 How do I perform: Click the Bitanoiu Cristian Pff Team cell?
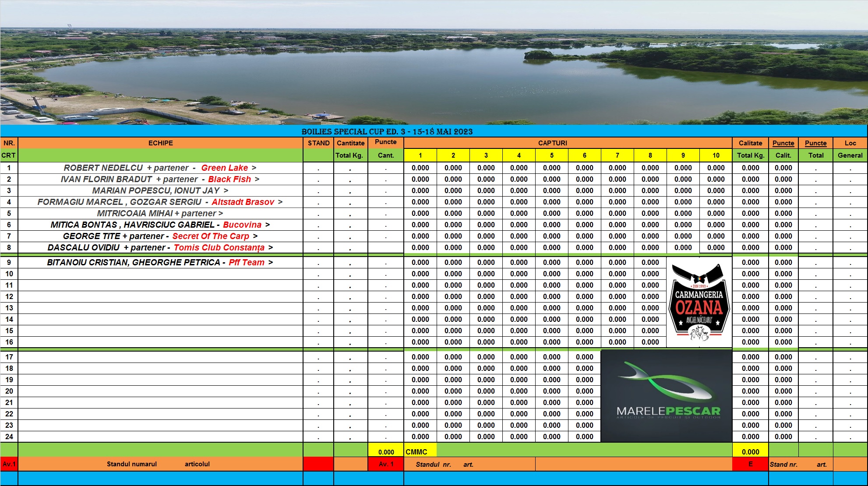coord(160,262)
